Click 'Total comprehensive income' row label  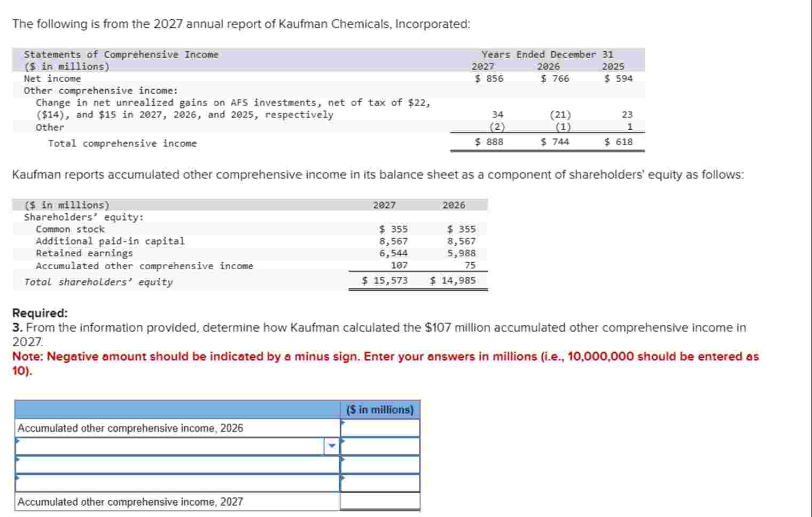point(122,144)
